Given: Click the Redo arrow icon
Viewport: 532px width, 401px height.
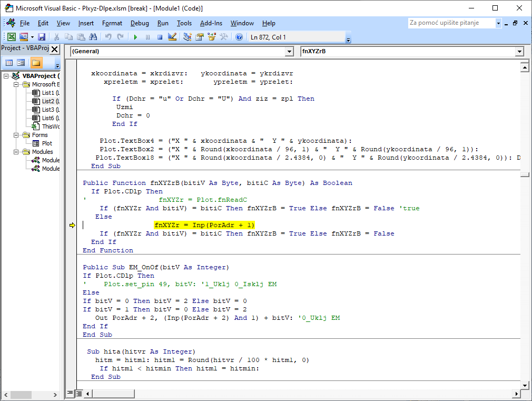Looking at the screenshot, I should pos(120,37).
